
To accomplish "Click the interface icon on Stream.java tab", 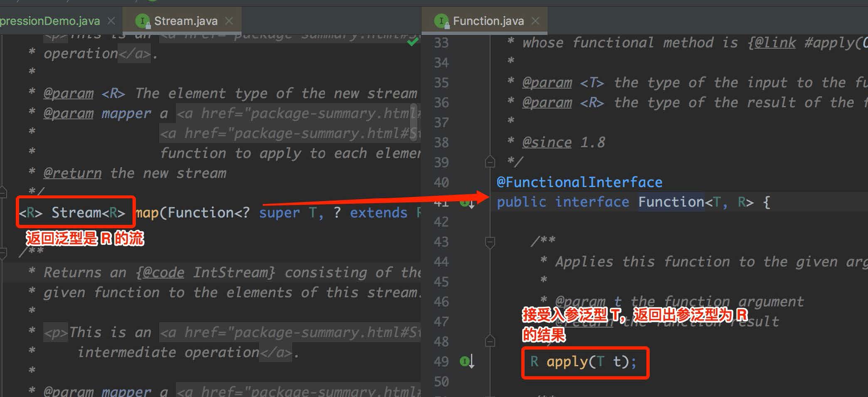I will click(142, 21).
